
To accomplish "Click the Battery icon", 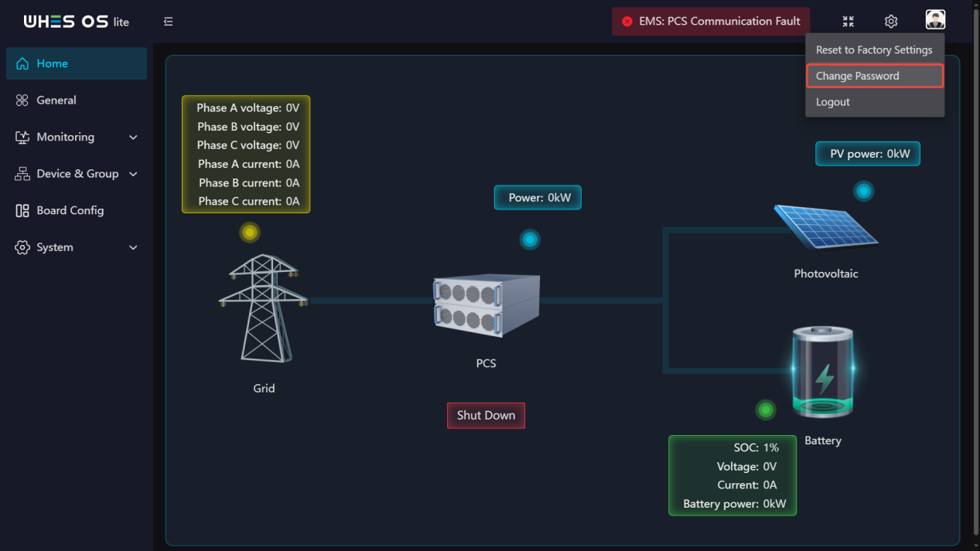I will tap(823, 372).
